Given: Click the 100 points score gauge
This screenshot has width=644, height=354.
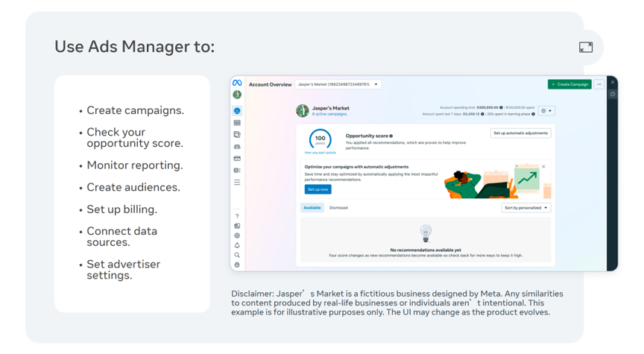Looking at the screenshot, I should [x=320, y=139].
